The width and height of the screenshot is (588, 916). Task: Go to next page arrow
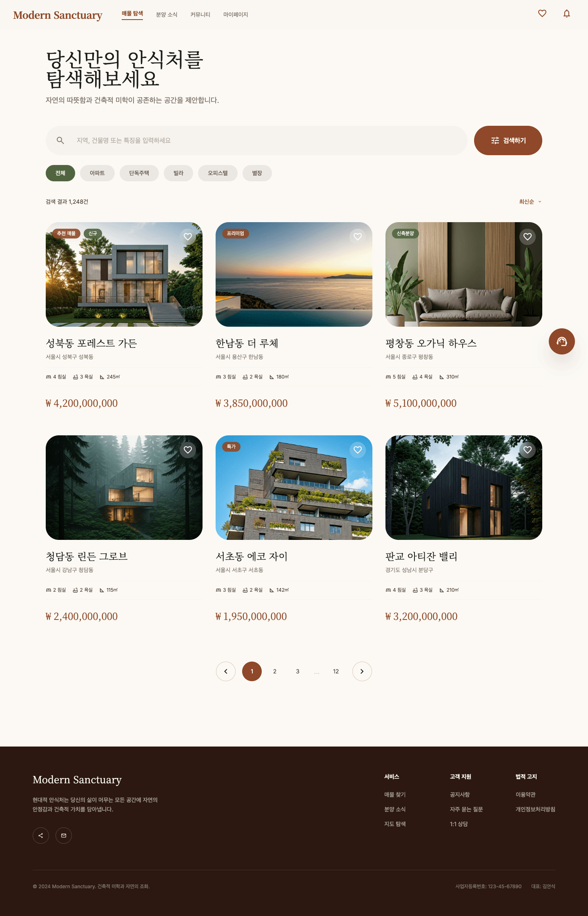(362, 671)
